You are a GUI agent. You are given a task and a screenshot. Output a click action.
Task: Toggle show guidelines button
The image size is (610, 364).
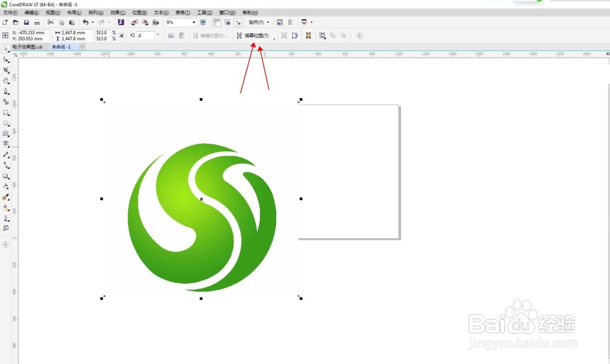pos(238,22)
